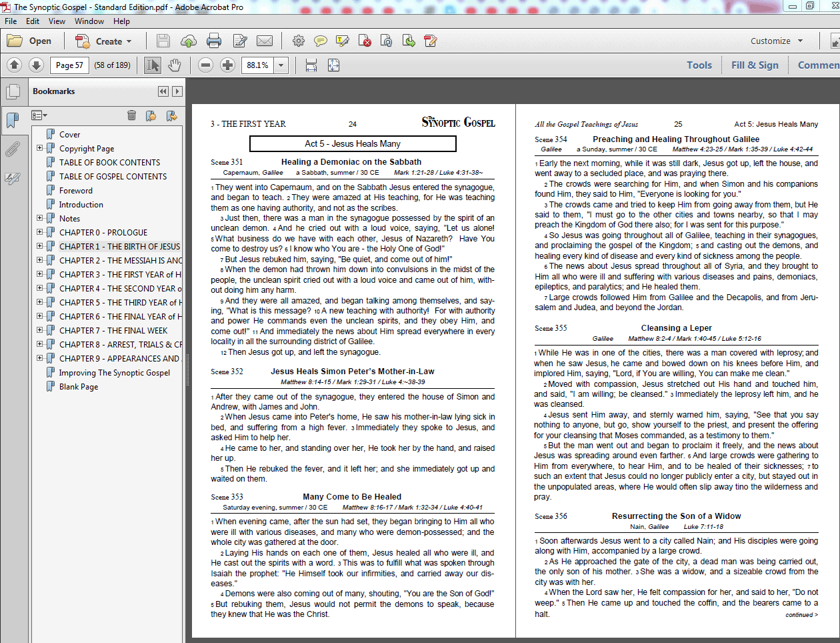Open the File menu

click(x=11, y=21)
